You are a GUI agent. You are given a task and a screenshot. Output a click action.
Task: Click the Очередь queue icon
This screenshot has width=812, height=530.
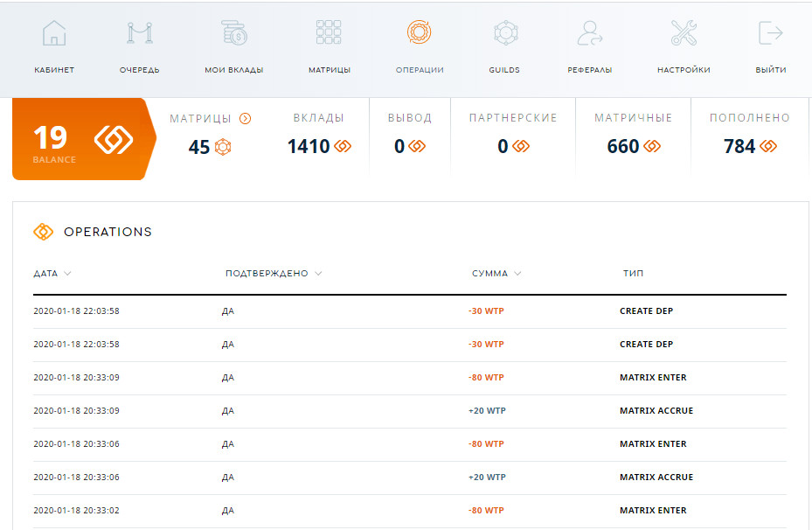point(139,33)
